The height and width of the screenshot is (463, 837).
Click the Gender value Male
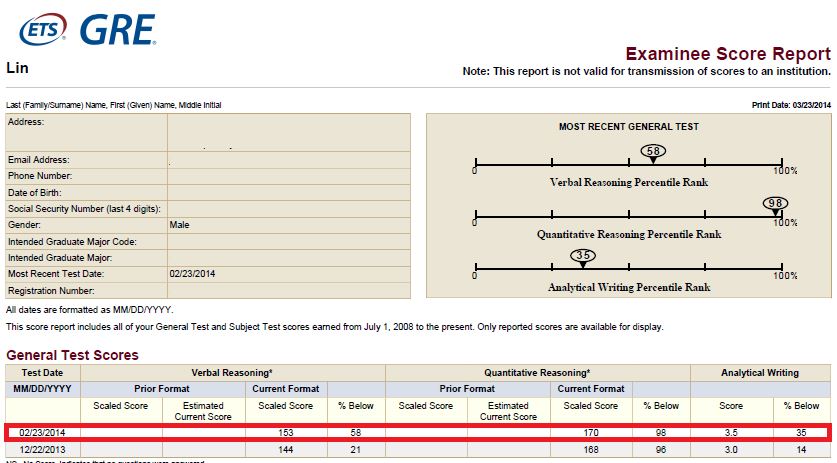(179, 225)
